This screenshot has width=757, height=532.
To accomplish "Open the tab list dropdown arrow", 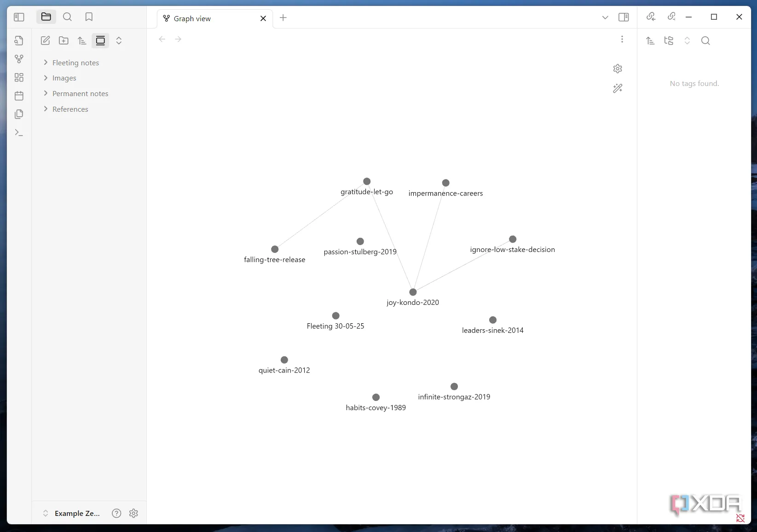I will click(x=605, y=17).
